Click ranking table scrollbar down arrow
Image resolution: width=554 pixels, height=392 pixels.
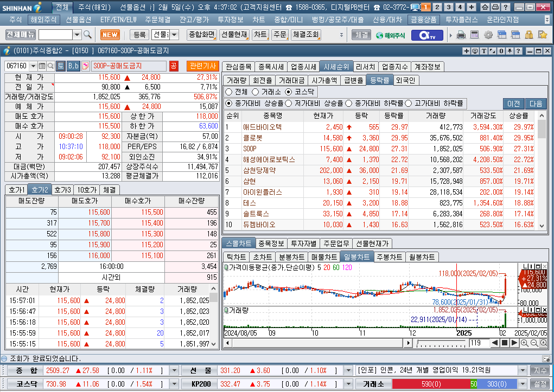[542, 226]
